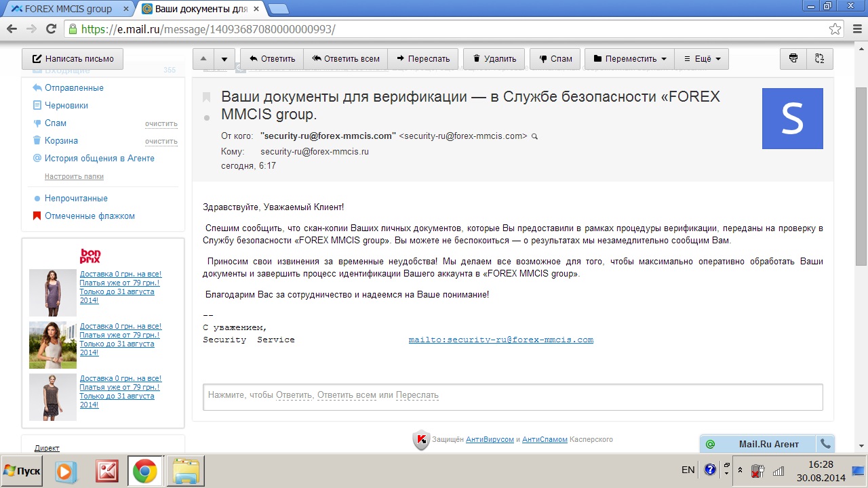Open second bonprix ad thumbnail

53,345
